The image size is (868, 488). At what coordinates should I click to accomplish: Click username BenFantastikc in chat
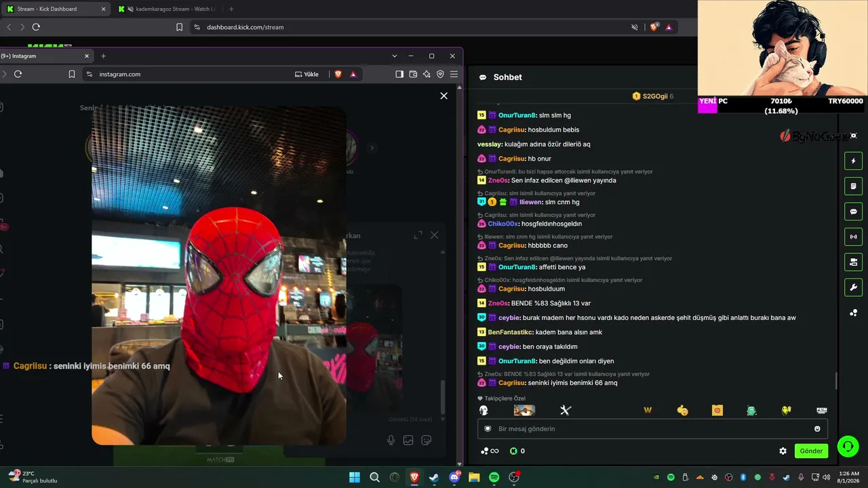[511, 332]
